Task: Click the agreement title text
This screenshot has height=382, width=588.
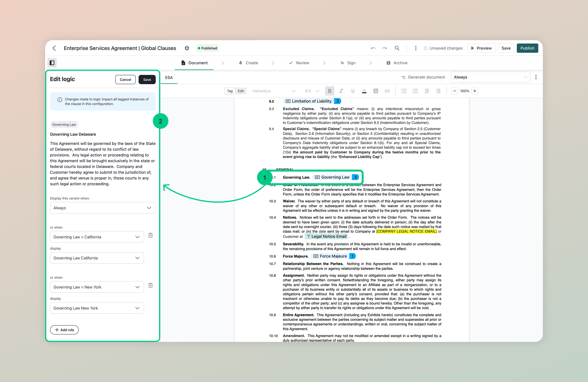Action: pyautogui.click(x=120, y=48)
